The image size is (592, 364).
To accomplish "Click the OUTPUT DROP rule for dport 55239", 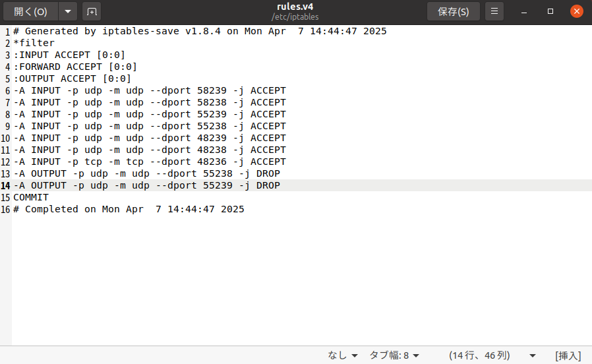I will click(x=147, y=185).
